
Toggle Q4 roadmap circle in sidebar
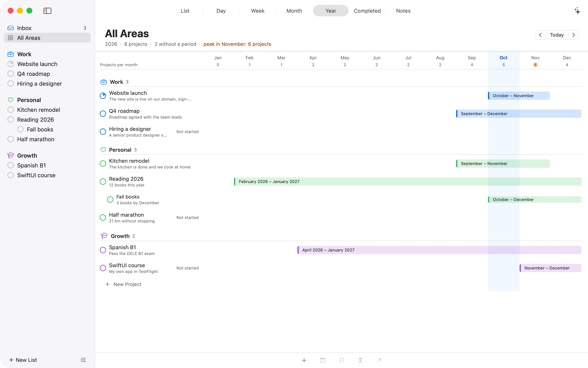tap(10, 74)
